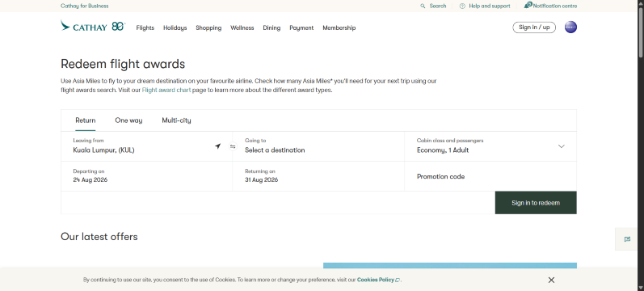644x291 pixels.
Task: Click the help question mark icon
Action: [462, 6]
